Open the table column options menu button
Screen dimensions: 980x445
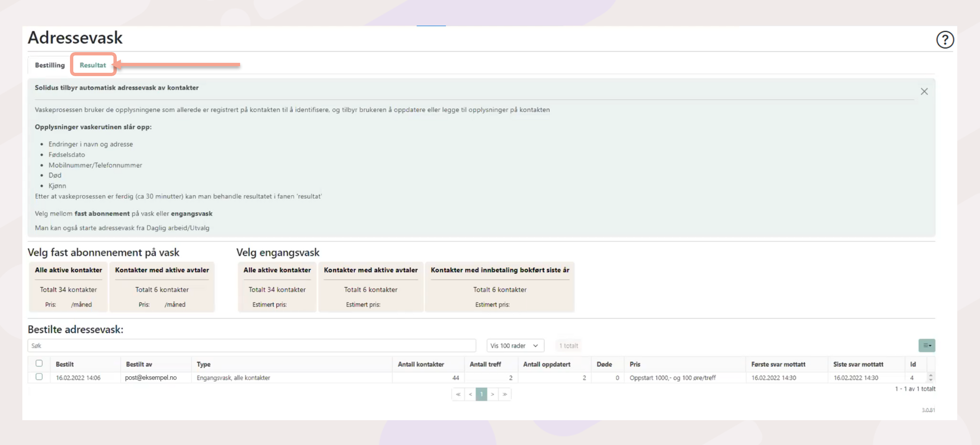tap(927, 345)
